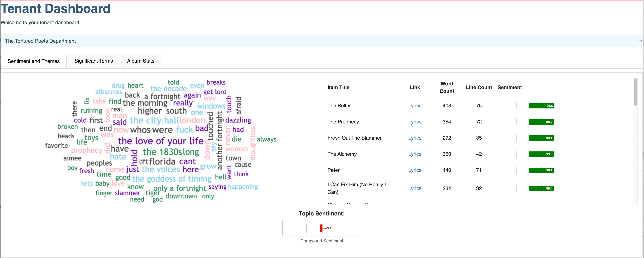Select the Sentiment and Themes tab

pos(33,61)
